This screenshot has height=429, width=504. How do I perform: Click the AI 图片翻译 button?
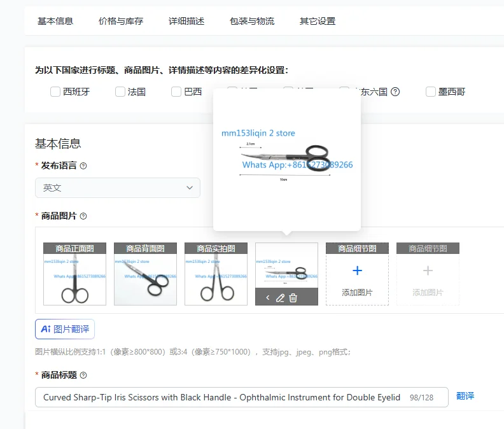(x=65, y=329)
